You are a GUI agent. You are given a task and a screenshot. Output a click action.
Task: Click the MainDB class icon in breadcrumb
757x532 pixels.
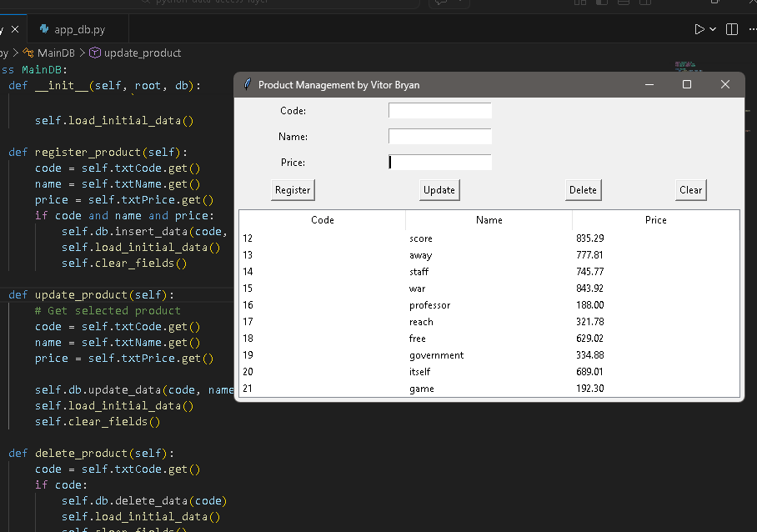(28, 53)
